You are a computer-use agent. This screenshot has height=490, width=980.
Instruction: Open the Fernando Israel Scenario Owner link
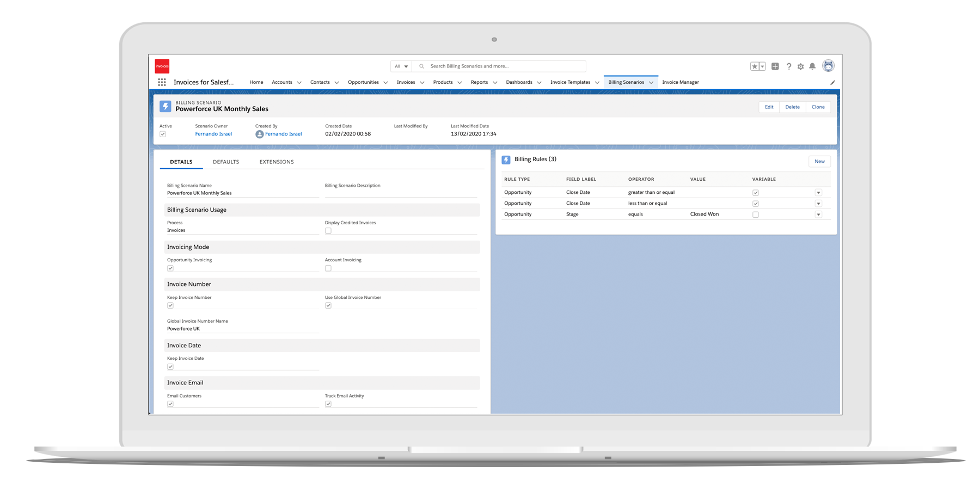pos(213,134)
